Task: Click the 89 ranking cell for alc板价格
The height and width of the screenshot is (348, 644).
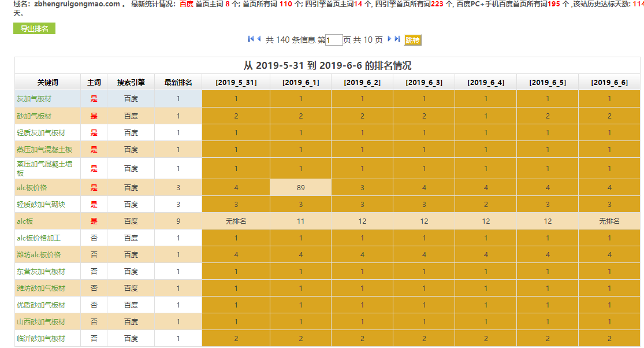Action: pyautogui.click(x=300, y=188)
